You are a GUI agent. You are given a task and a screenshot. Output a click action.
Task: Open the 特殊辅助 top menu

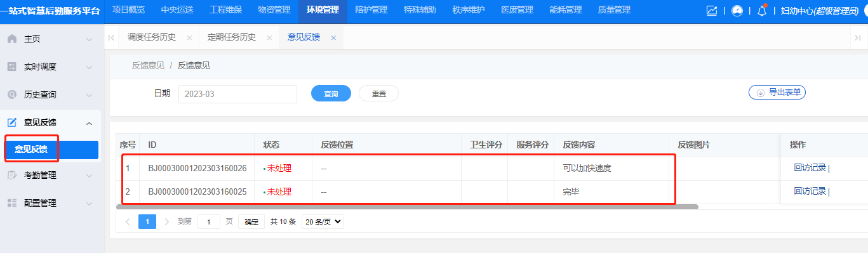pyautogui.click(x=420, y=10)
